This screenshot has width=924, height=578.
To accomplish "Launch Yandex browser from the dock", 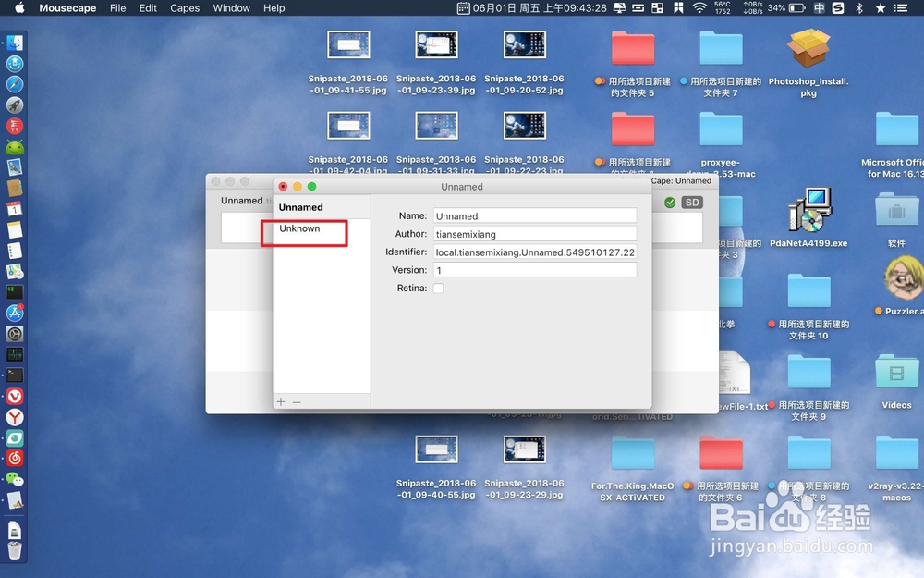I will point(15,417).
